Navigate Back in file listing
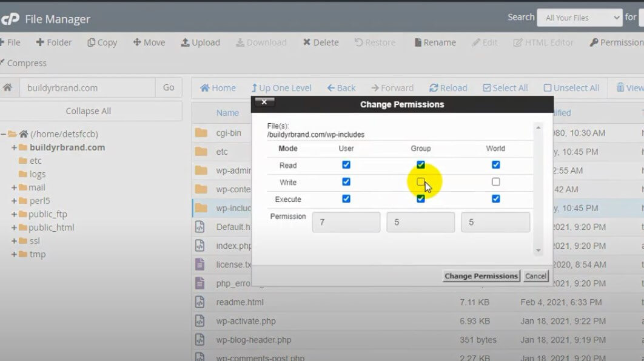The image size is (644, 361). 341,88
